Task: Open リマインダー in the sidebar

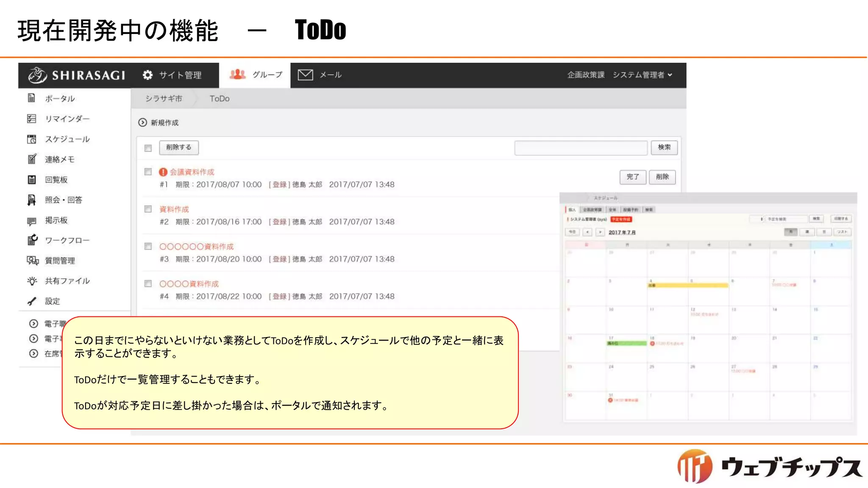Action: [67, 119]
